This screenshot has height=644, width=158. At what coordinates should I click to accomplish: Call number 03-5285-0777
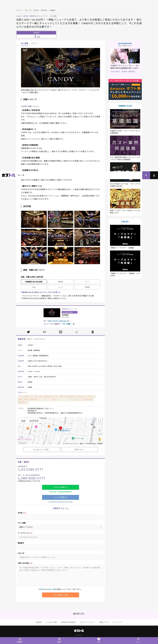click(32, 470)
